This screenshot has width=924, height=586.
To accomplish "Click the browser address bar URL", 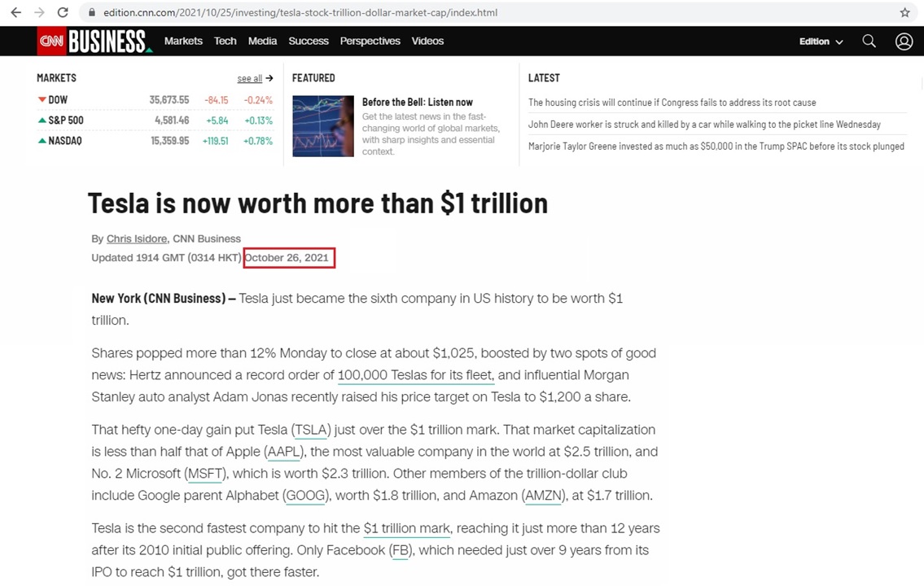I will coord(300,13).
